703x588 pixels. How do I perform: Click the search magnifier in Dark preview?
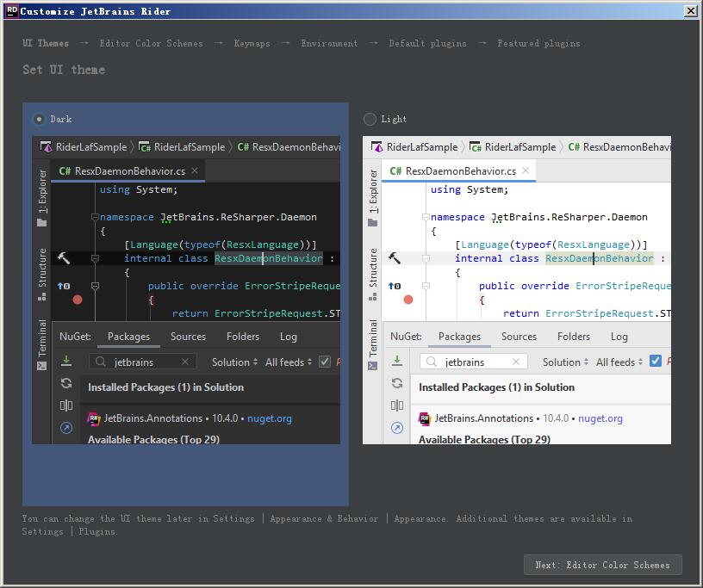[101, 362]
